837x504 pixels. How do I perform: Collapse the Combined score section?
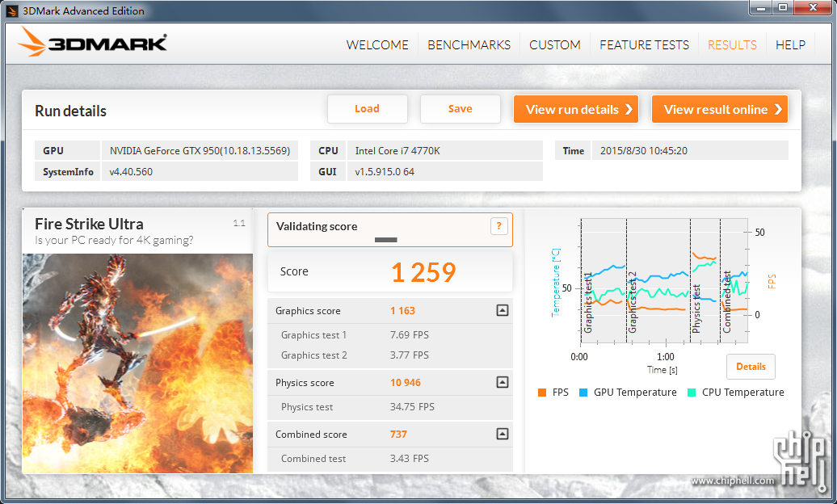503,434
